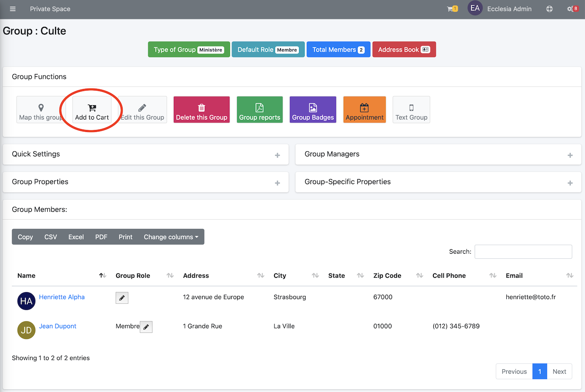Open the hamburger sidebar menu
This screenshot has width=585, height=392.
point(13,9)
